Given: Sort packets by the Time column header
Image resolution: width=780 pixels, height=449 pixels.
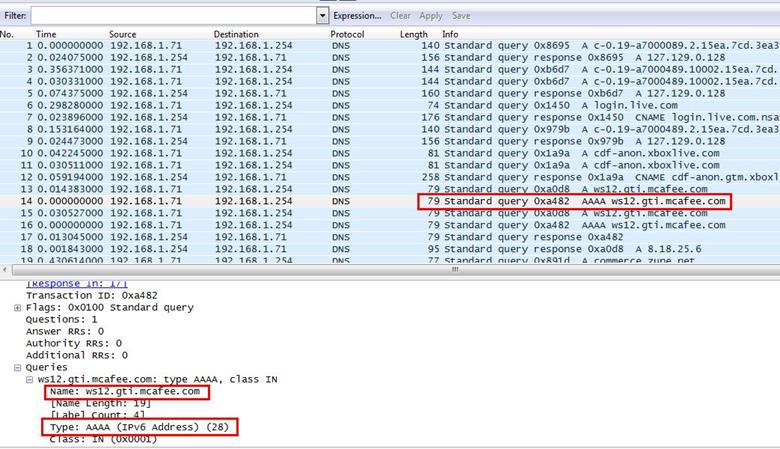Looking at the screenshot, I should pyautogui.click(x=46, y=35).
